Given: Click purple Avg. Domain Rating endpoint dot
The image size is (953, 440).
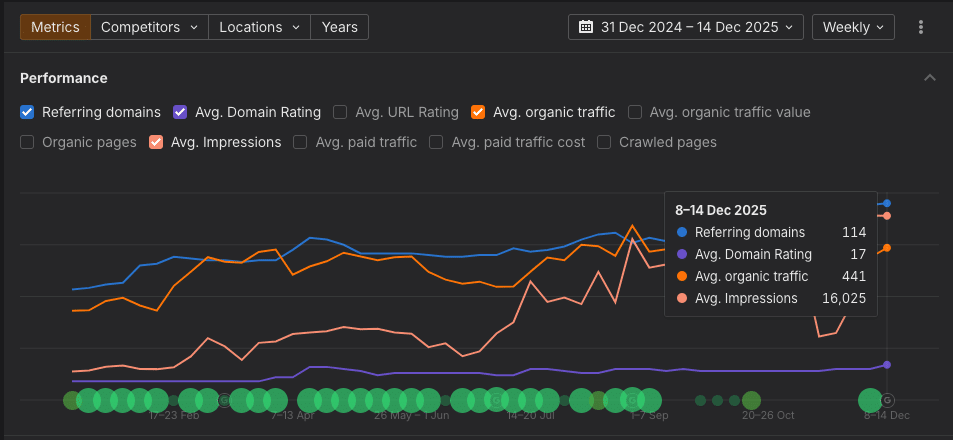Looking at the screenshot, I should coord(887,364).
